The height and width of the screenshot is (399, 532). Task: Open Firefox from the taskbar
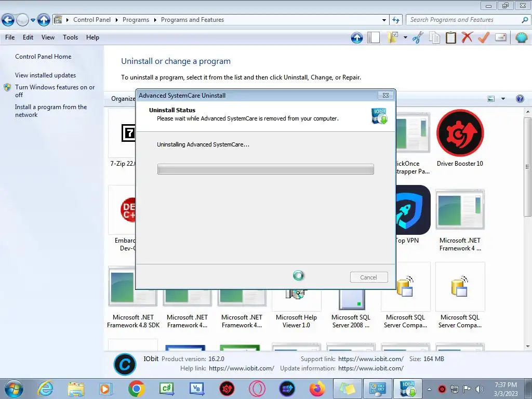pyautogui.click(x=317, y=389)
